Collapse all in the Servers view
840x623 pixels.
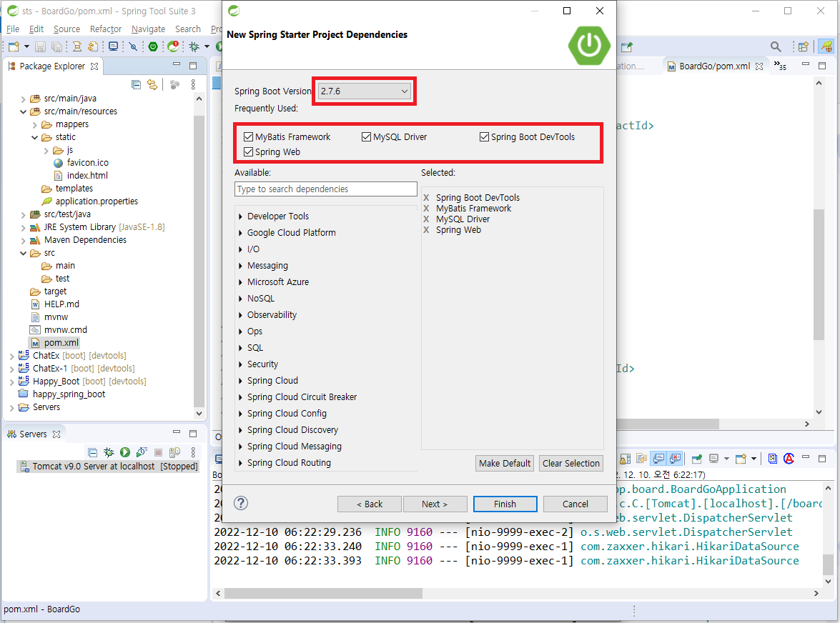(x=93, y=452)
